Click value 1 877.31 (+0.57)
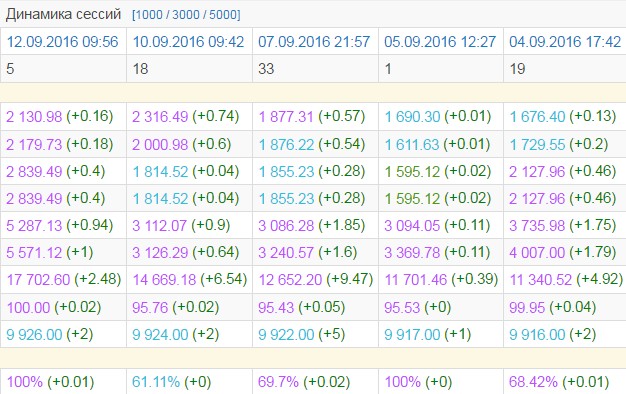This screenshot has width=626, height=394. click(x=312, y=117)
